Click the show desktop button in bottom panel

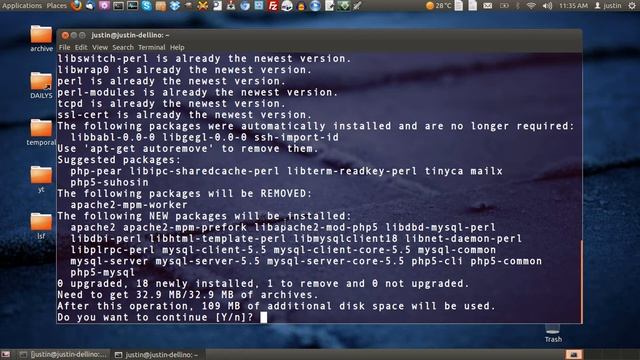6,355
